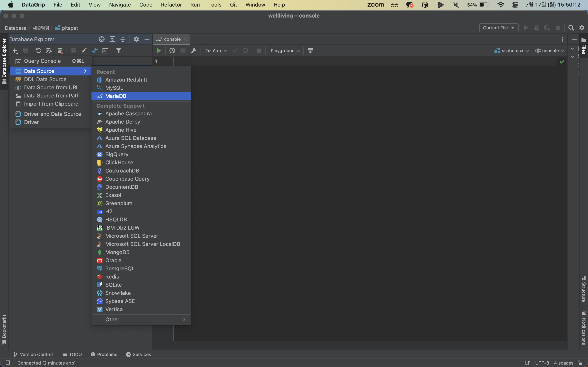Screen dimensions: 588x367
Task: Click the green Execute run button
Action: (159, 51)
